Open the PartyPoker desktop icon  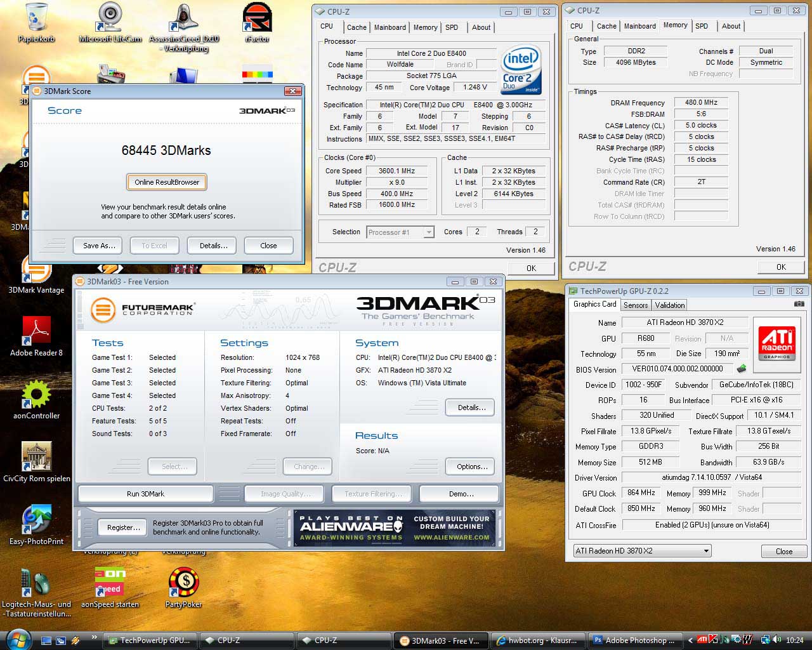click(x=183, y=588)
